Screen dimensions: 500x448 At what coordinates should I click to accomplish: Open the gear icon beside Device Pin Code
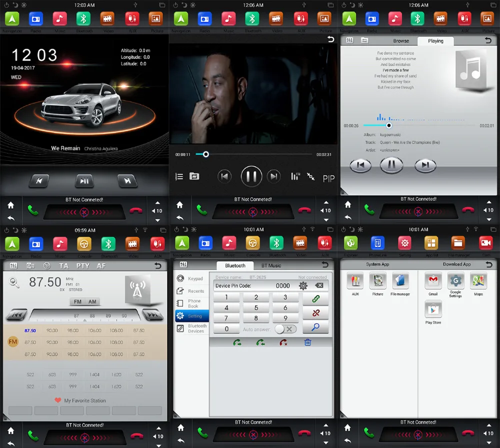[x=303, y=286]
